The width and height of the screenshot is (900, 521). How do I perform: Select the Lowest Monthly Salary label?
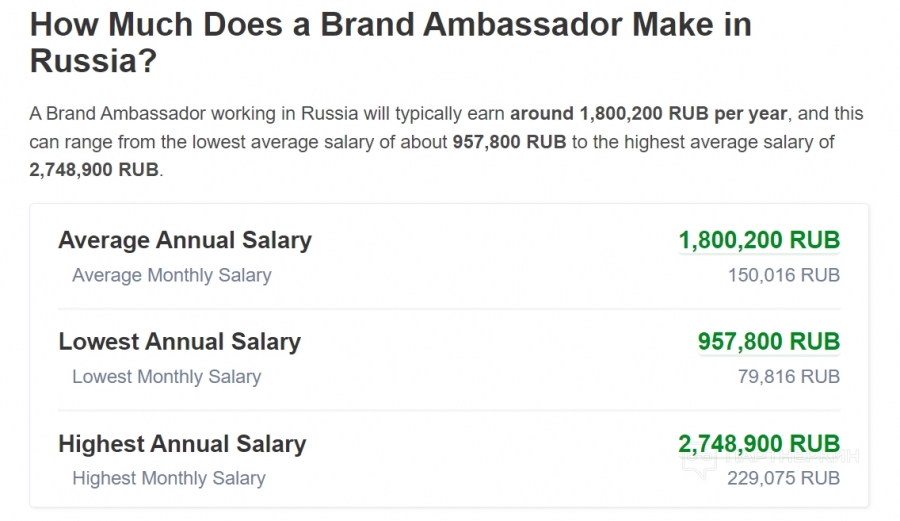166,377
